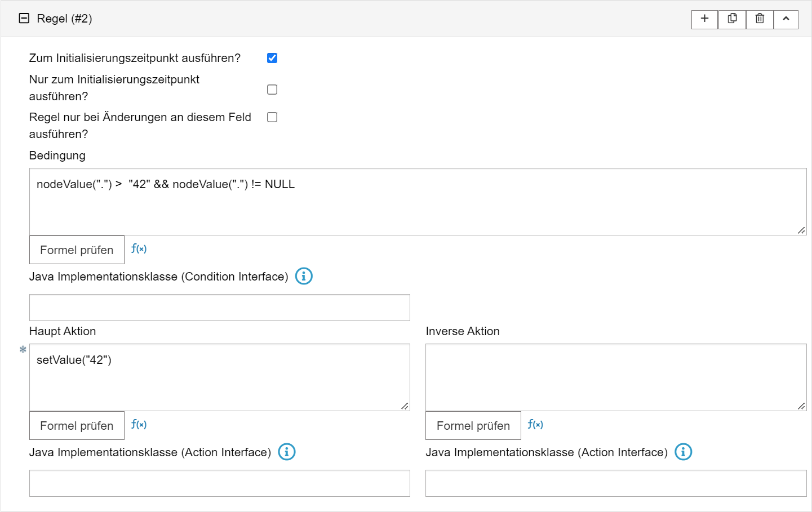812x512 pixels.
Task: Click into the Bedingung formula textarea
Action: (417, 202)
